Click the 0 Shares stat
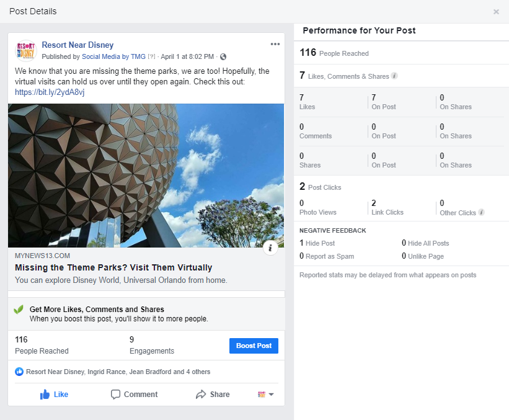The image size is (509, 420). click(310, 161)
